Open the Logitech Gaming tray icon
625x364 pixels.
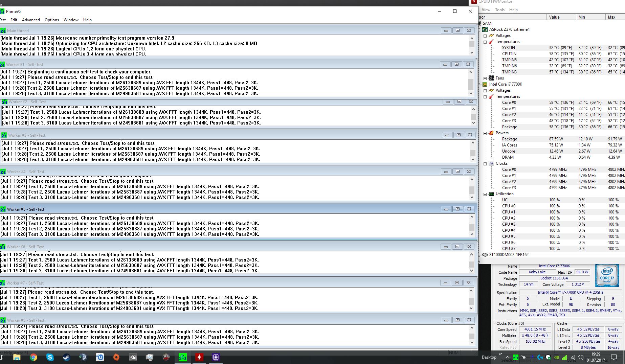coord(540,357)
